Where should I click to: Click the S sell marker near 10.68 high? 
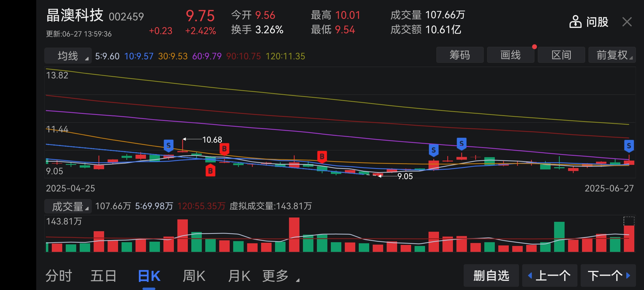click(x=169, y=146)
